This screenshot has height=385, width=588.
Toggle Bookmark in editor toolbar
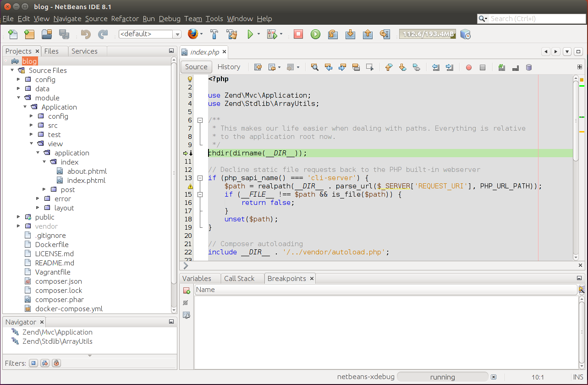click(417, 67)
